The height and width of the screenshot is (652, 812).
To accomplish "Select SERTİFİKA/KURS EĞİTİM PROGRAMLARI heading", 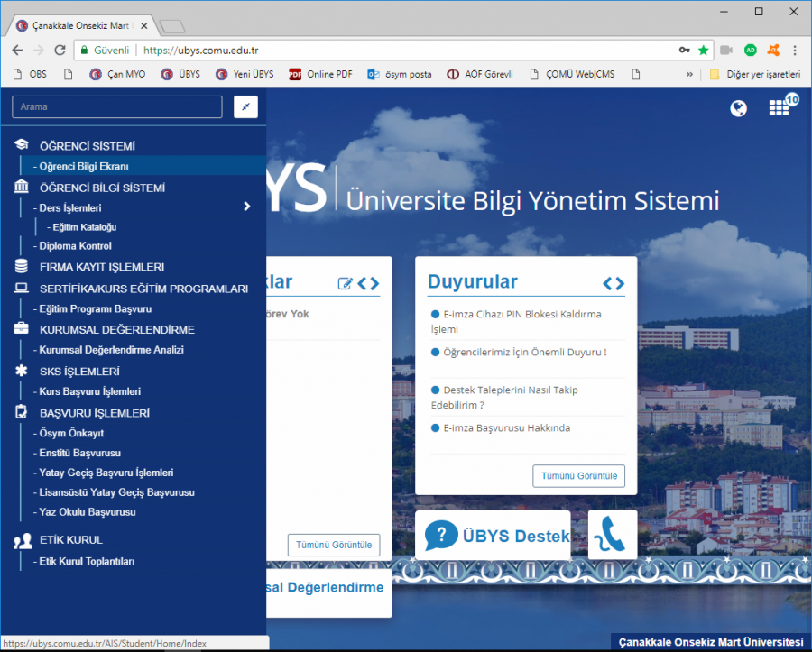I will [x=144, y=289].
